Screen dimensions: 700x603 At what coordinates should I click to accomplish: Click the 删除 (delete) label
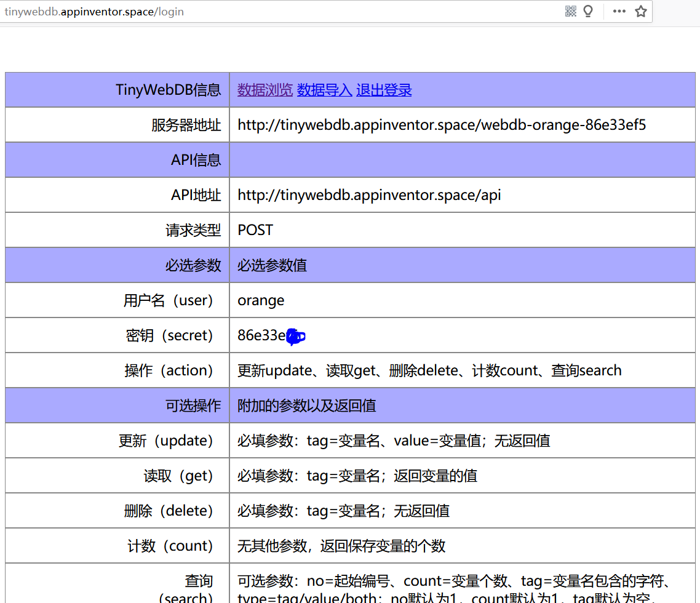pos(169,511)
